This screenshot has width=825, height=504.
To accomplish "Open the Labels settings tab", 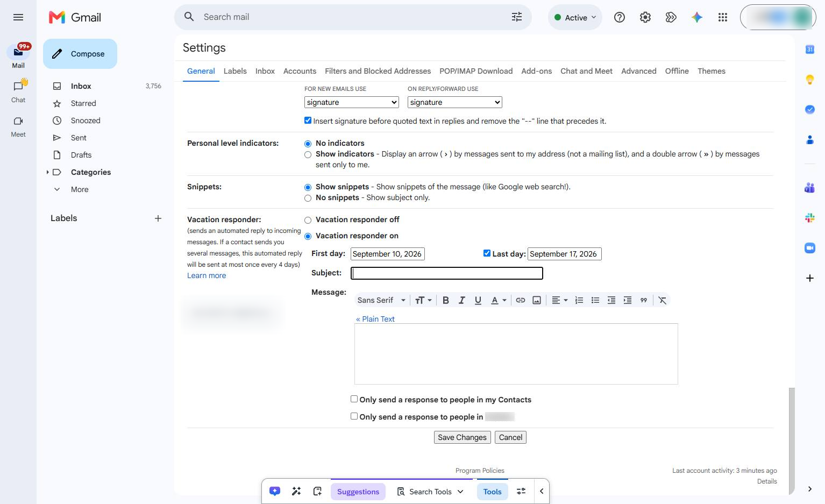I will (235, 71).
